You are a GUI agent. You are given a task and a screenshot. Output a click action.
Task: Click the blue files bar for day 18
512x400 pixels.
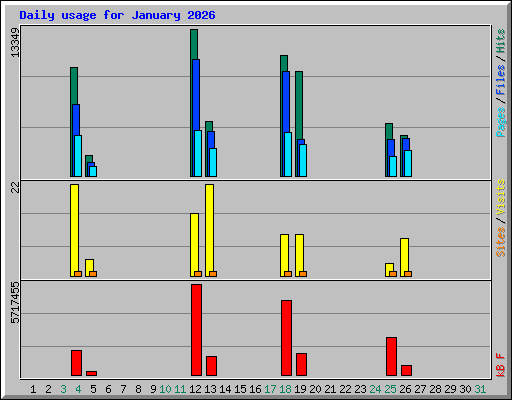tap(286, 101)
